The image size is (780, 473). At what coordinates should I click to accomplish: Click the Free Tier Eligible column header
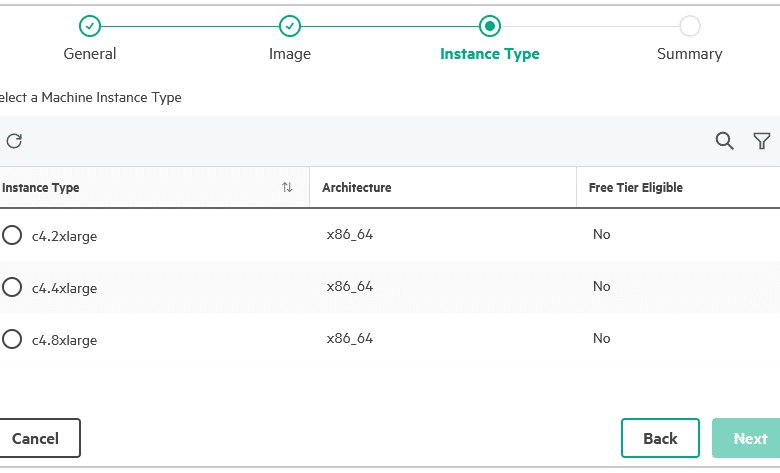[636, 188]
